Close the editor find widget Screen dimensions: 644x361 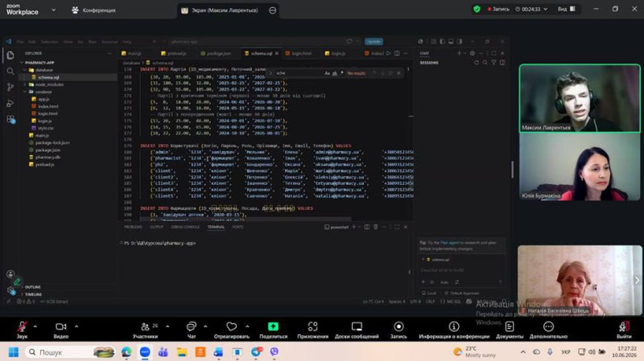pyautogui.click(x=398, y=73)
